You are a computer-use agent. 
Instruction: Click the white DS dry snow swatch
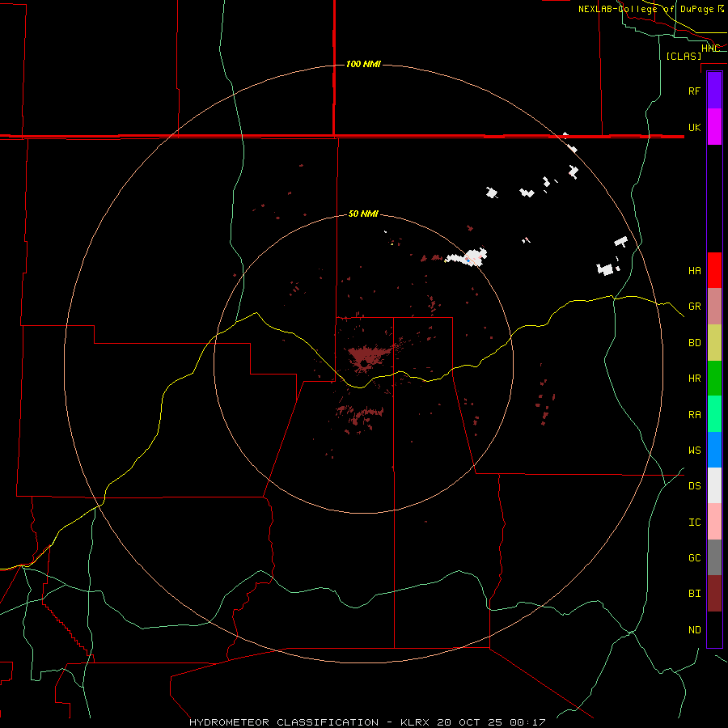714,485
